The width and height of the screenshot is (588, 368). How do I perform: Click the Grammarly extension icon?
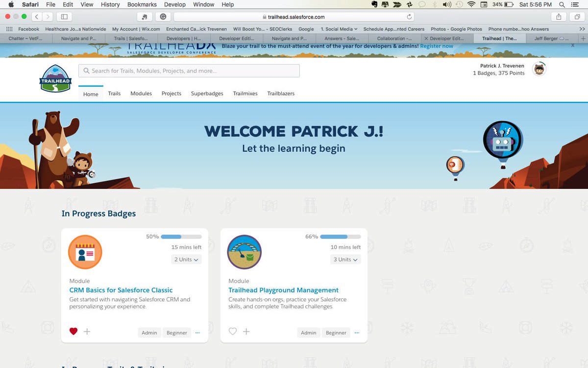pyautogui.click(x=163, y=17)
